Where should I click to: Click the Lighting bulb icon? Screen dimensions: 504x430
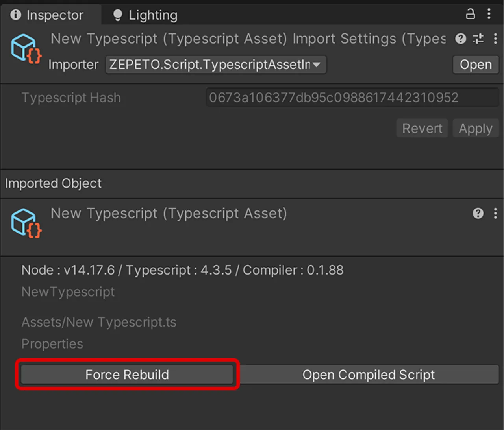pyautogui.click(x=117, y=15)
